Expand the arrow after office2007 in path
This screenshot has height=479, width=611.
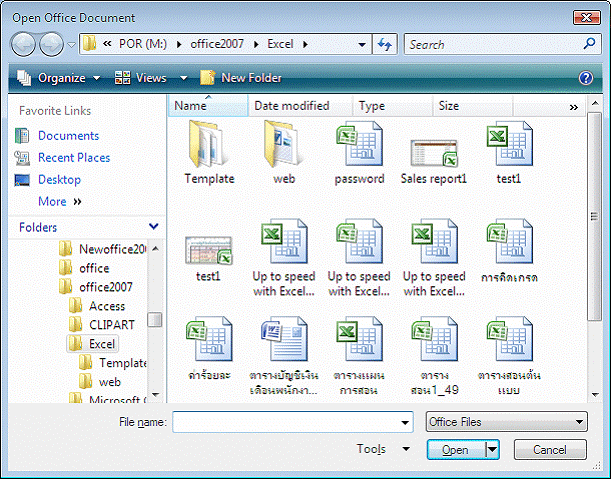click(x=256, y=44)
